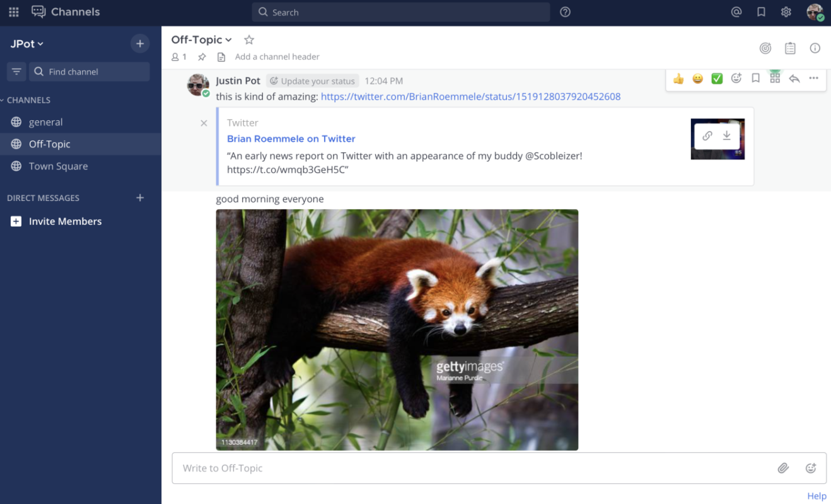Click Invite Members in the sidebar
The height and width of the screenshot is (504, 831).
point(65,221)
